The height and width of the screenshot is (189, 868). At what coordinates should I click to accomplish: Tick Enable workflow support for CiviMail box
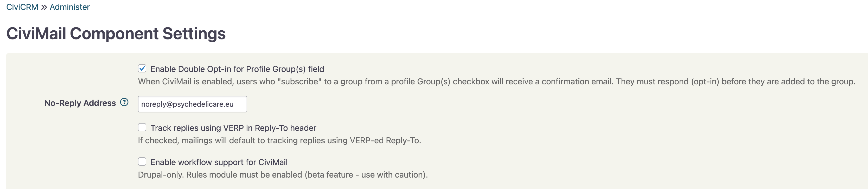(x=142, y=162)
